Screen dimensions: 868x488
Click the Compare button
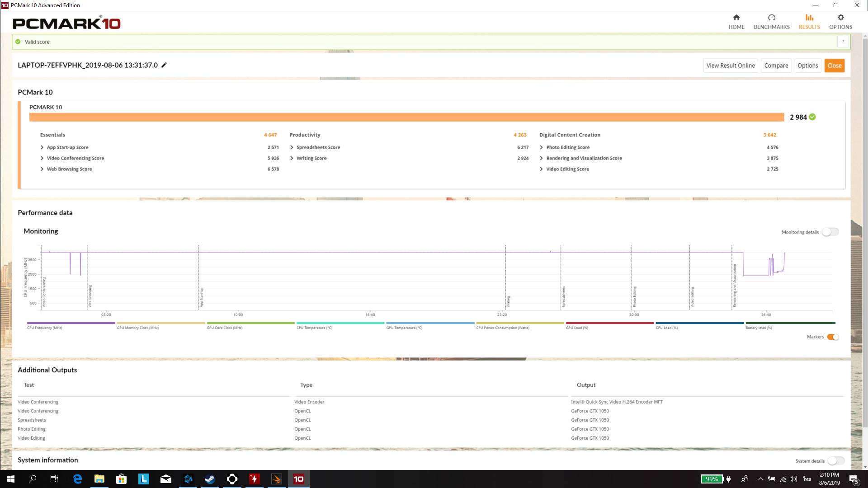[x=776, y=66]
